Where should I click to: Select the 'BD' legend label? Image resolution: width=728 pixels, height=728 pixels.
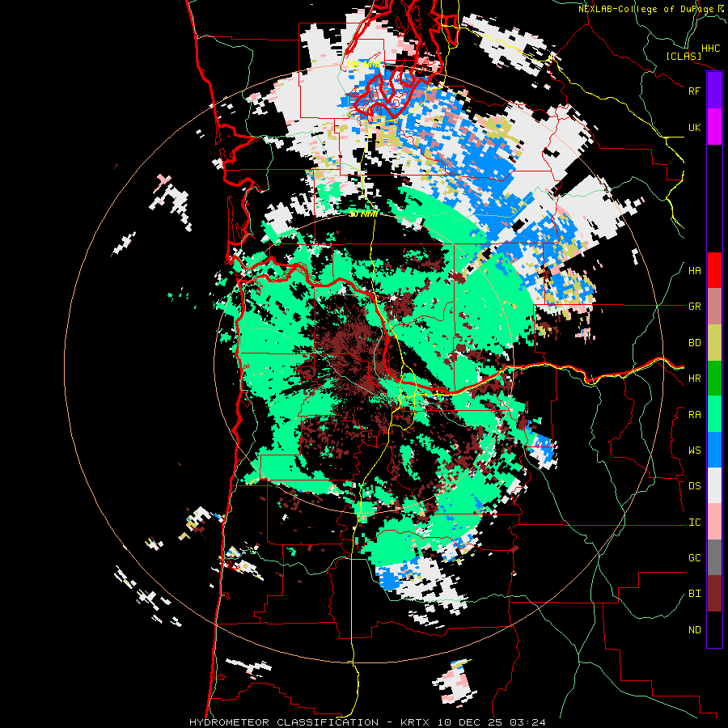[x=694, y=343]
